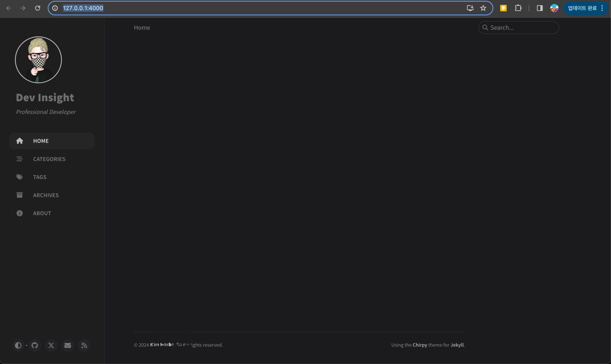The height and width of the screenshot is (364, 611).
Task: Click the Home breadcrumb text
Action: pyautogui.click(x=142, y=27)
